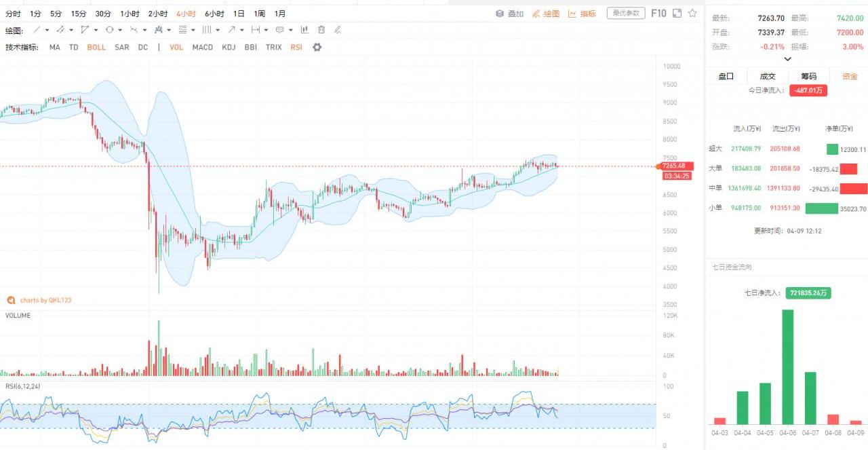868x450 pixels.
Task: Toggle the RSI indicator
Action: [x=296, y=48]
